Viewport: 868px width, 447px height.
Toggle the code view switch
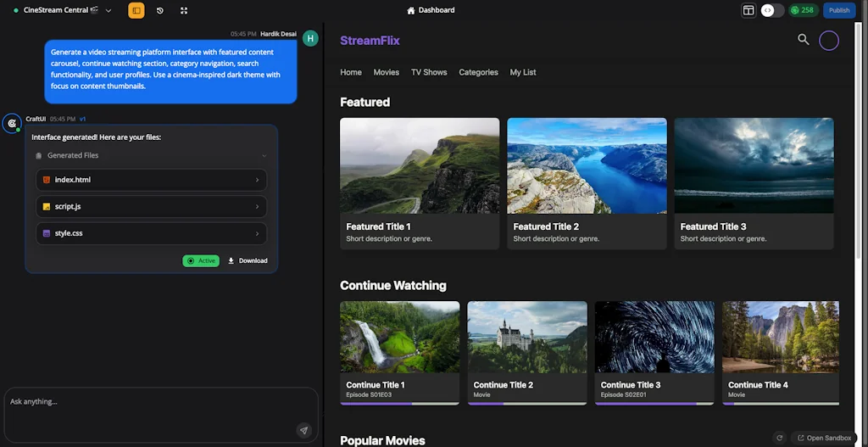click(x=771, y=10)
